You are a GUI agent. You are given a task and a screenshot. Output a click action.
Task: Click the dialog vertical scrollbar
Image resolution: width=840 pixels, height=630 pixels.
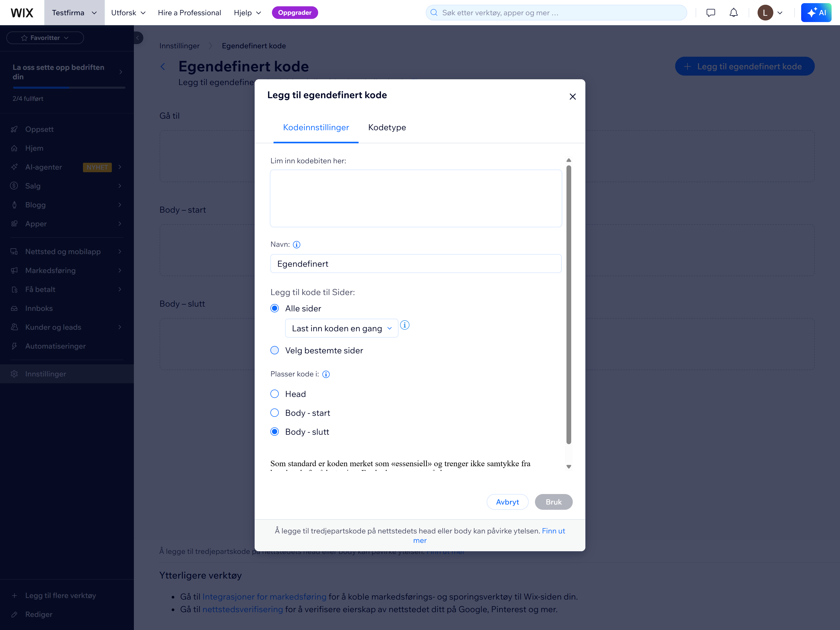(569, 304)
